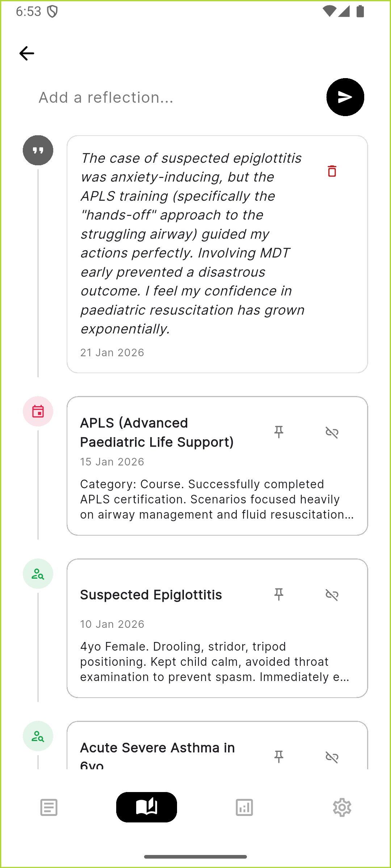Unlink the Acute Severe Asthma entry
The height and width of the screenshot is (868, 391).
click(x=332, y=757)
